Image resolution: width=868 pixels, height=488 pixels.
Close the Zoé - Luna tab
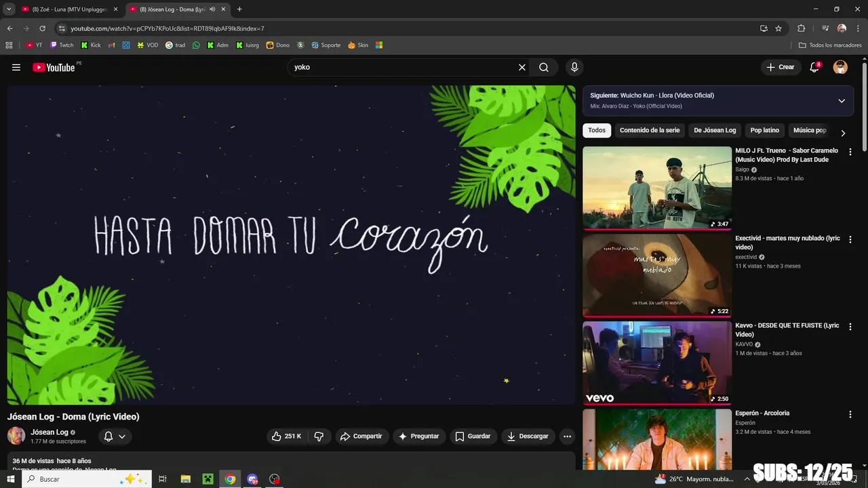coord(115,9)
